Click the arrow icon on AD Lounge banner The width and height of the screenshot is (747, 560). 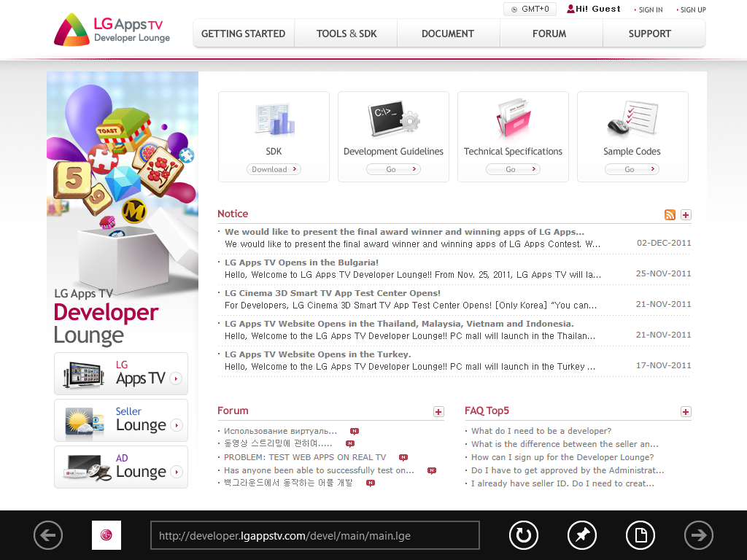coord(177,472)
